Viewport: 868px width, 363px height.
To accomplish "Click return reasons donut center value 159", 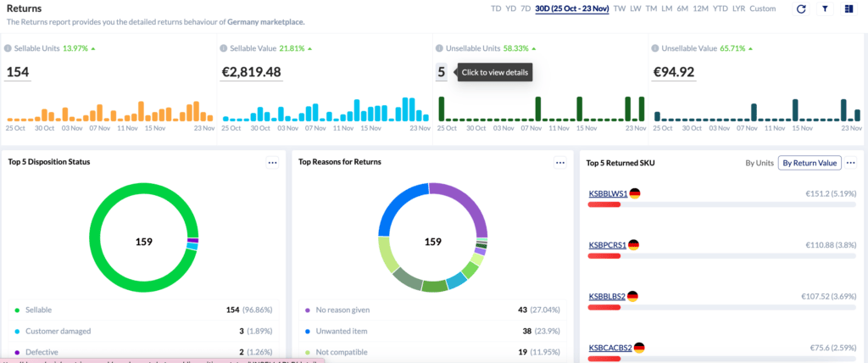I will point(433,242).
